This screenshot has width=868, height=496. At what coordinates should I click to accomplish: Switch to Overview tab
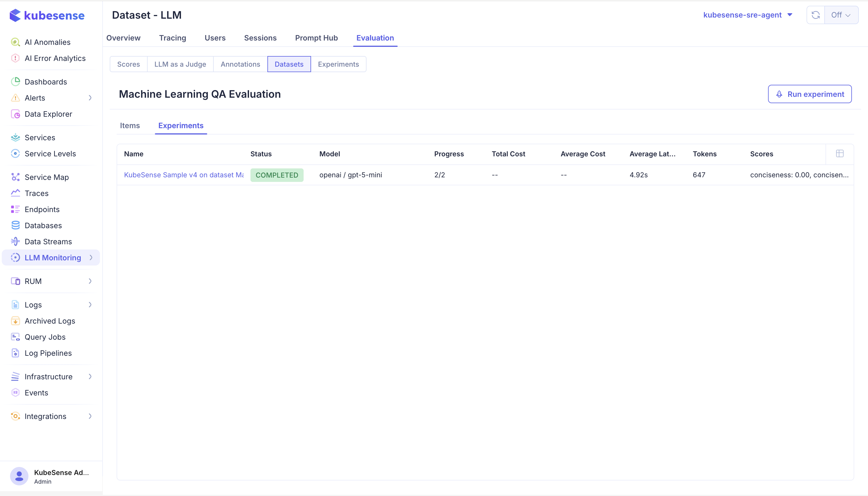point(123,38)
